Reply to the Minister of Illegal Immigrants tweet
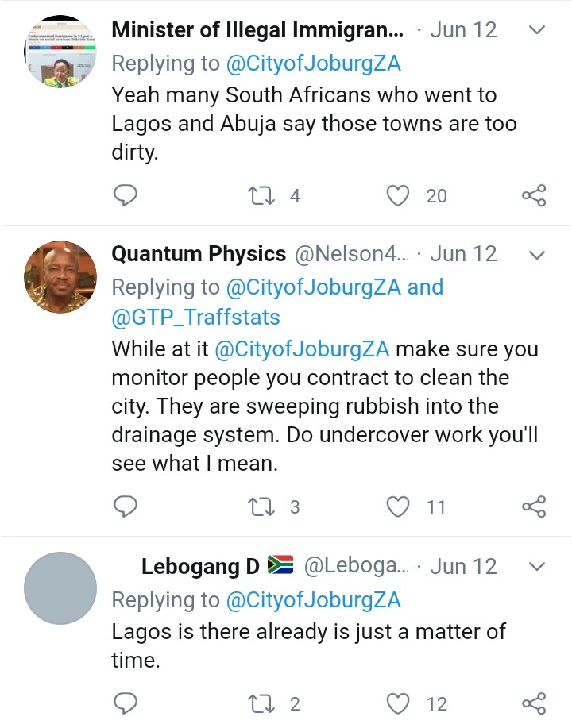Image resolution: width=572 pixels, height=728 pixels. click(126, 195)
